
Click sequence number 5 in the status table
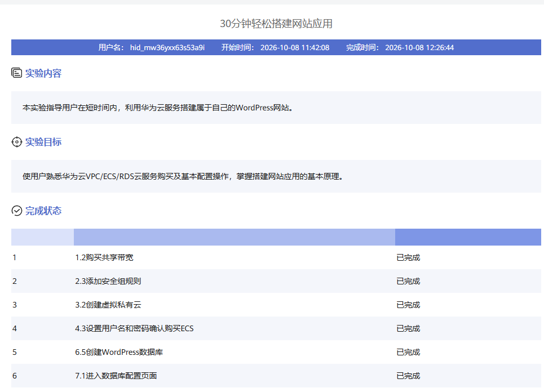point(14,352)
